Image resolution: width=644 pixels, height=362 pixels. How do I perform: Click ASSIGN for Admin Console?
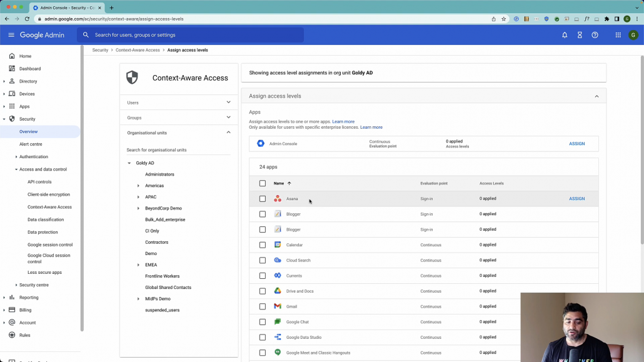pyautogui.click(x=576, y=144)
